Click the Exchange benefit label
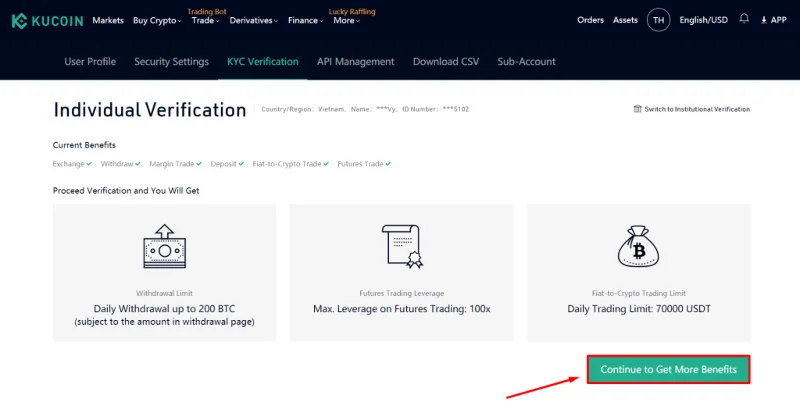Image resolution: width=800 pixels, height=409 pixels. click(x=68, y=164)
